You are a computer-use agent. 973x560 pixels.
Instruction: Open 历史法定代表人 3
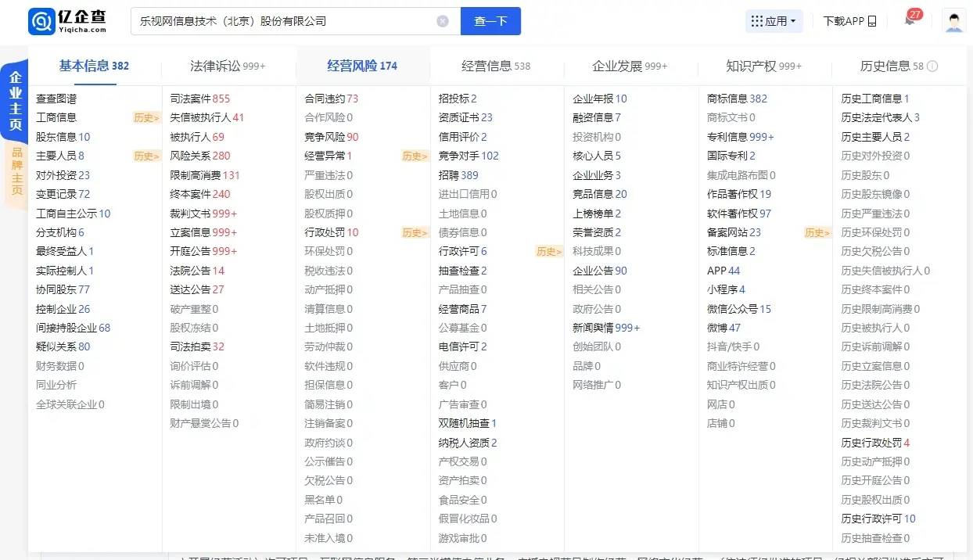pyautogui.click(x=881, y=117)
